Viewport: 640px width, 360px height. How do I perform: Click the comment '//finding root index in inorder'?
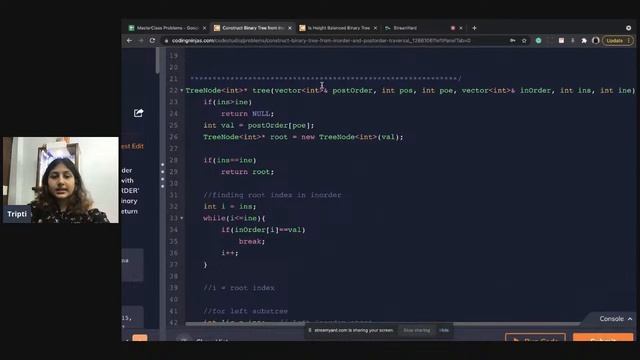point(272,195)
